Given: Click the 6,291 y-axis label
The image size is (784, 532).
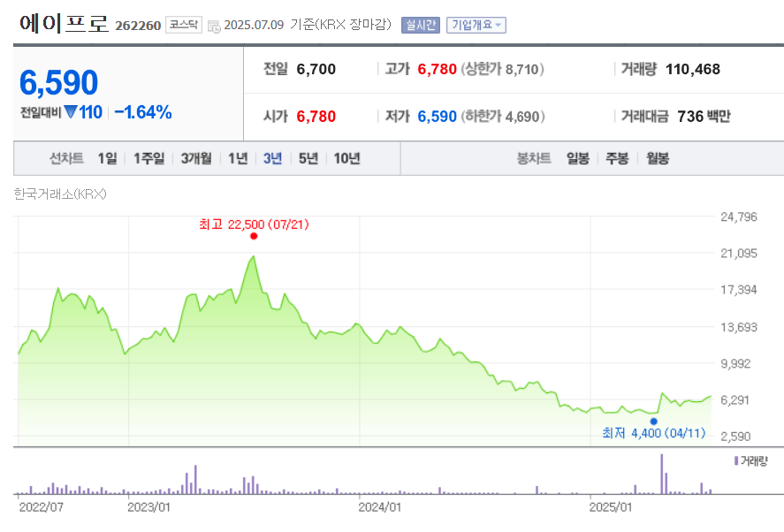Looking at the screenshot, I should (x=735, y=400).
